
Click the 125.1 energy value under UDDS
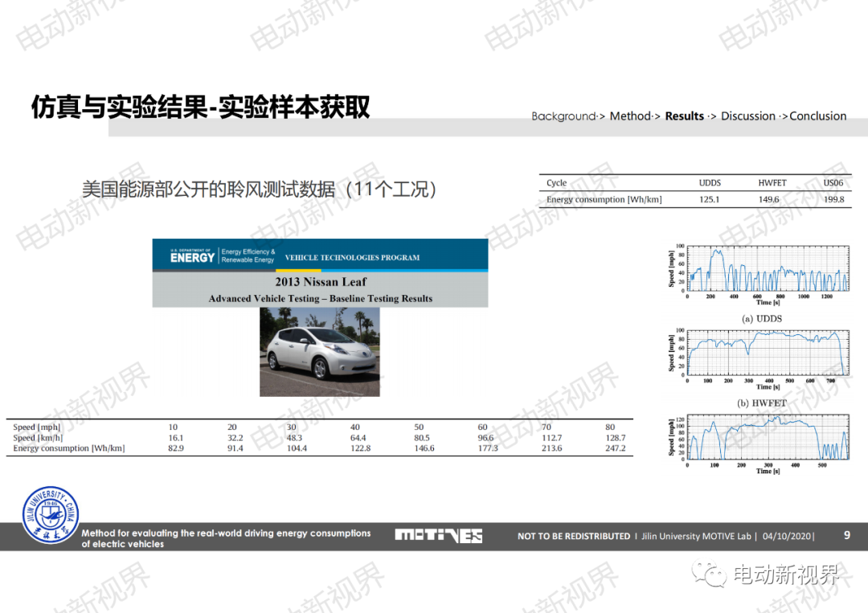click(709, 199)
